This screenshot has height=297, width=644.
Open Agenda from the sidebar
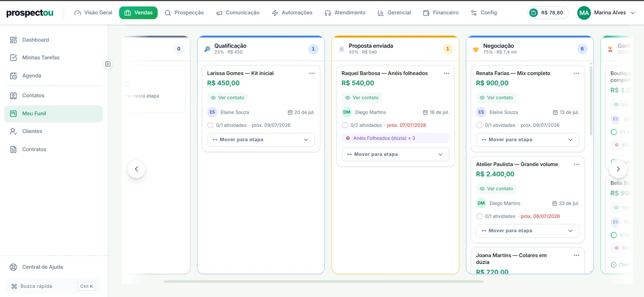click(54, 76)
